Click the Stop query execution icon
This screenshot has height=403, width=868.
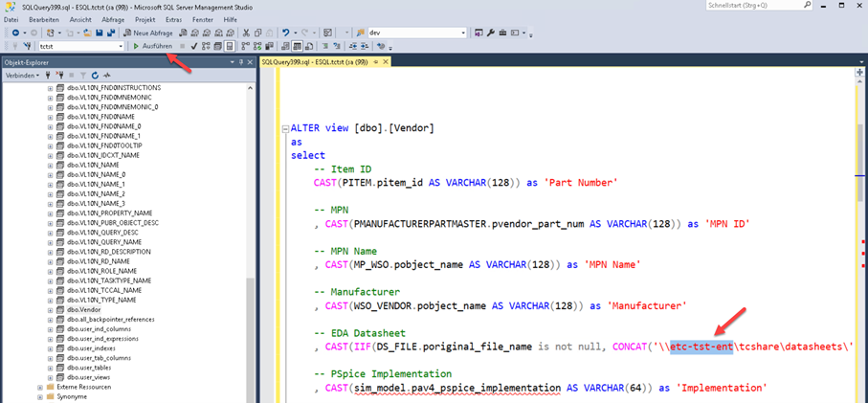pos(183,46)
